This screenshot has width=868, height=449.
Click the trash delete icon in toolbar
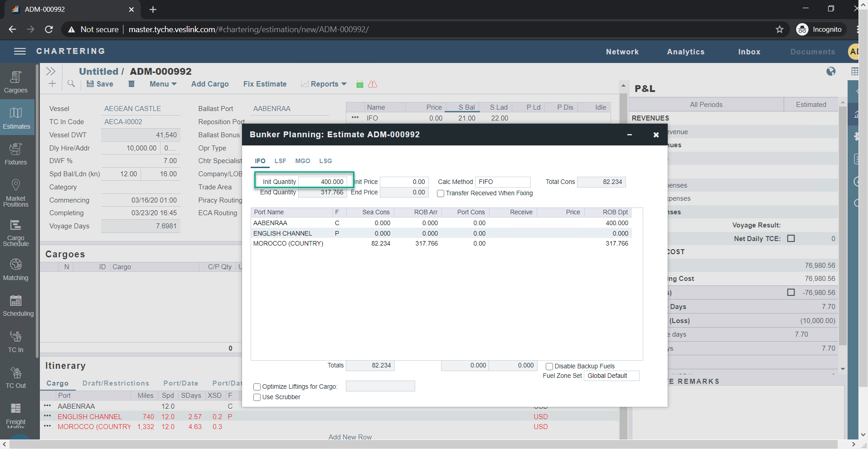[x=131, y=84]
